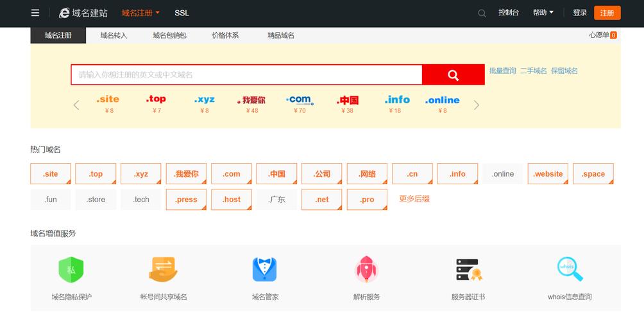Enable the .广东 suffix option

(x=276, y=200)
